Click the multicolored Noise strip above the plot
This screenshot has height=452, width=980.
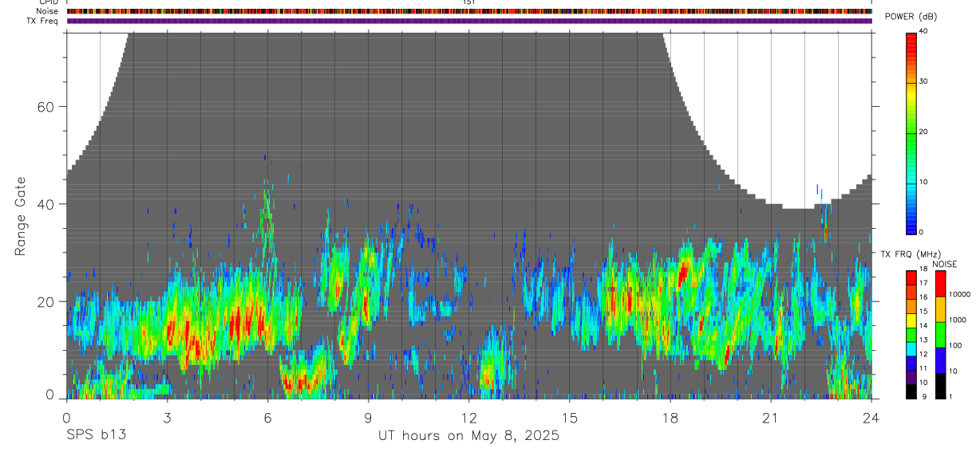[469, 11]
